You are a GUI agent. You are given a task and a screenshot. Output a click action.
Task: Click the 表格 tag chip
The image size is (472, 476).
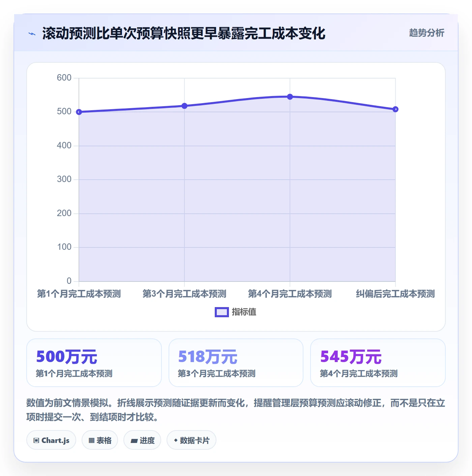click(x=100, y=440)
